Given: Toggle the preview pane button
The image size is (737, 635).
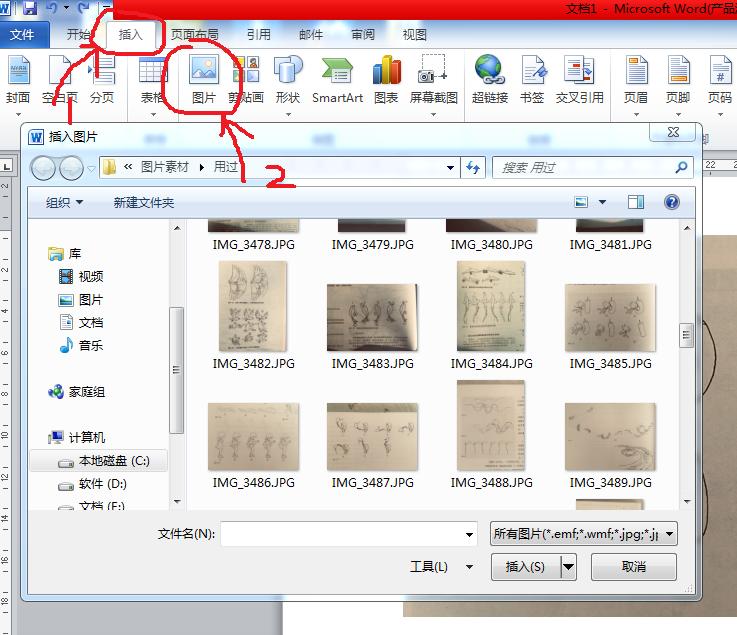Looking at the screenshot, I should pyautogui.click(x=636, y=202).
